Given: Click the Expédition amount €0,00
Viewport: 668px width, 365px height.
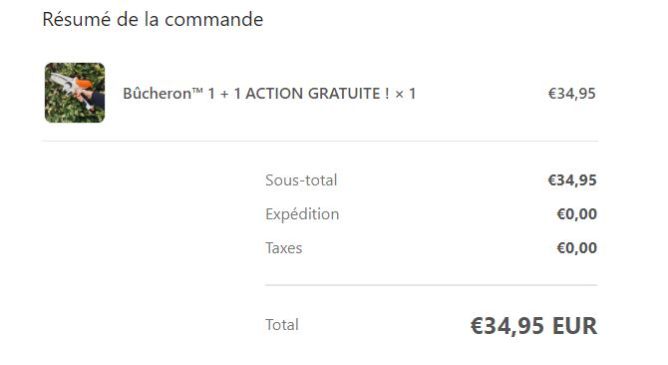Looking at the screenshot, I should click(577, 214).
